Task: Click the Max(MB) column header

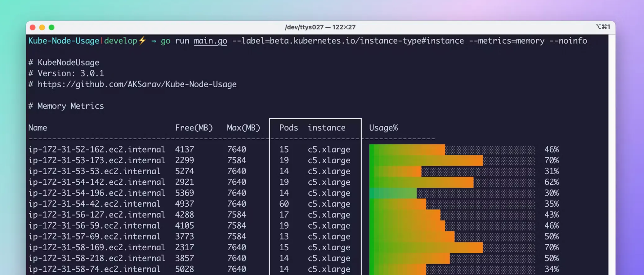Action: tap(244, 128)
